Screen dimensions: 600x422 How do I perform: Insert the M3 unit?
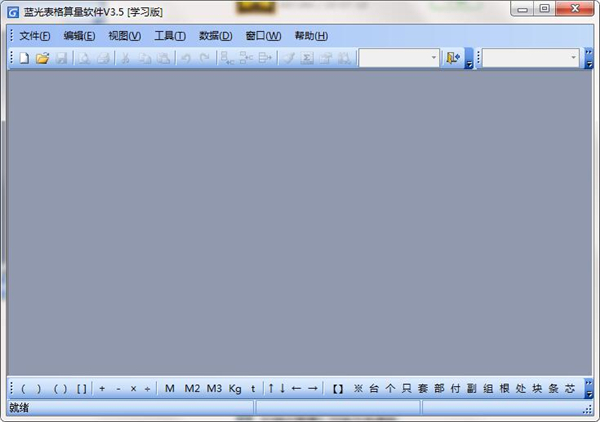click(214, 388)
